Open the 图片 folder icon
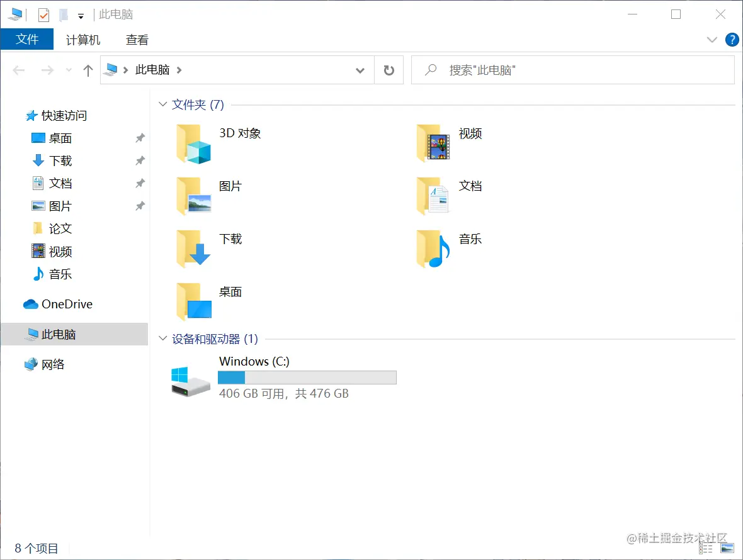This screenshot has height=560, width=743. point(193,196)
